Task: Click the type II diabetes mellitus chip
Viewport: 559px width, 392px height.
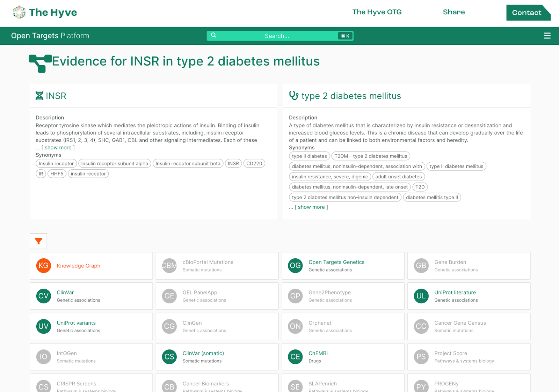Action: pyautogui.click(x=456, y=166)
